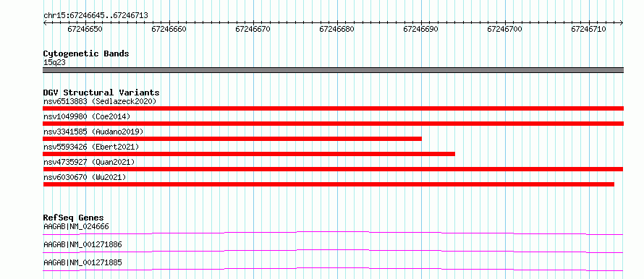Viewport: 644px width, 279px height.
Task: Open transcript AAGAB|NM_001271886 label
Action: pyautogui.click(x=82, y=245)
